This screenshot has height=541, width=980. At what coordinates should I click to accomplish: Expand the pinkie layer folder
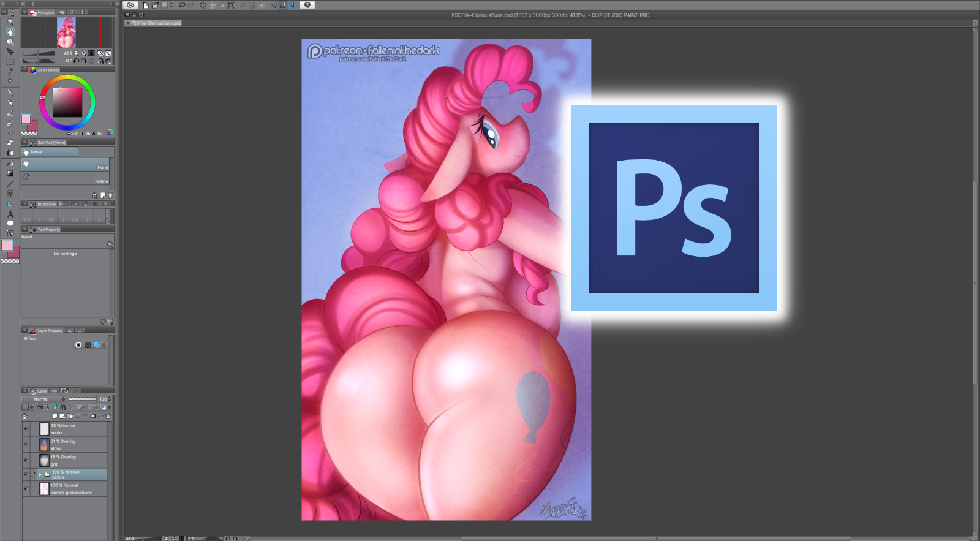coord(40,474)
